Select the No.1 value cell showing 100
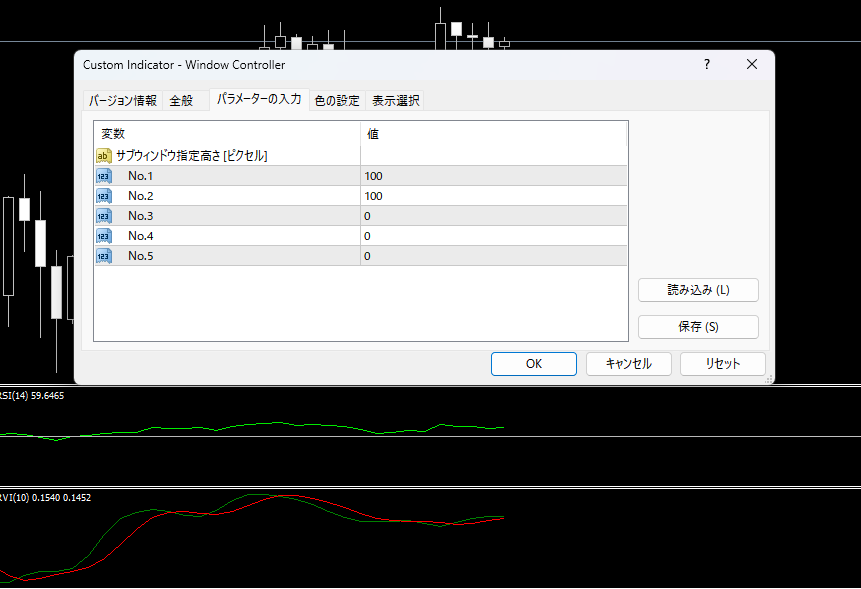861x589 pixels. click(494, 176)
